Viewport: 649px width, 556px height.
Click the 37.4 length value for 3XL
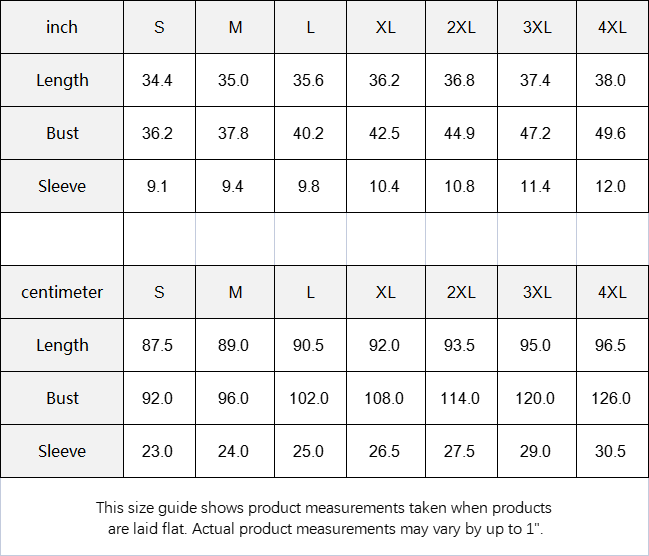click(535, 80)
